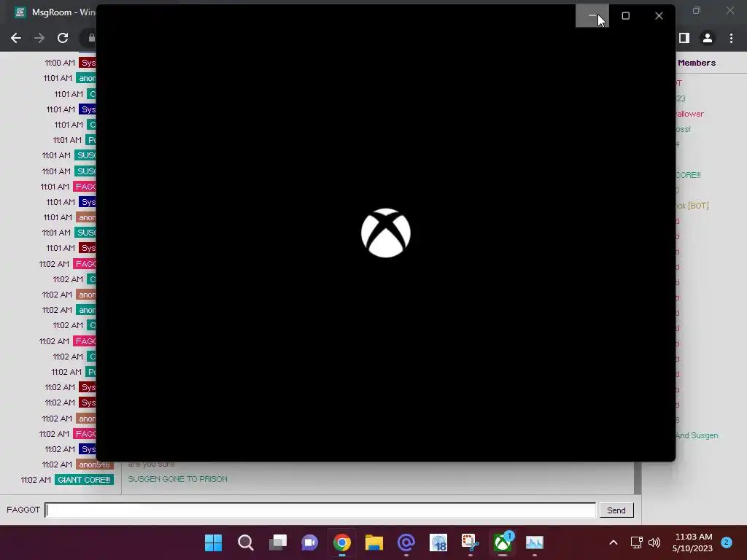747x560 pixels.
Task: Open the Chat app on the taskbar
Action: click(309, 542)
